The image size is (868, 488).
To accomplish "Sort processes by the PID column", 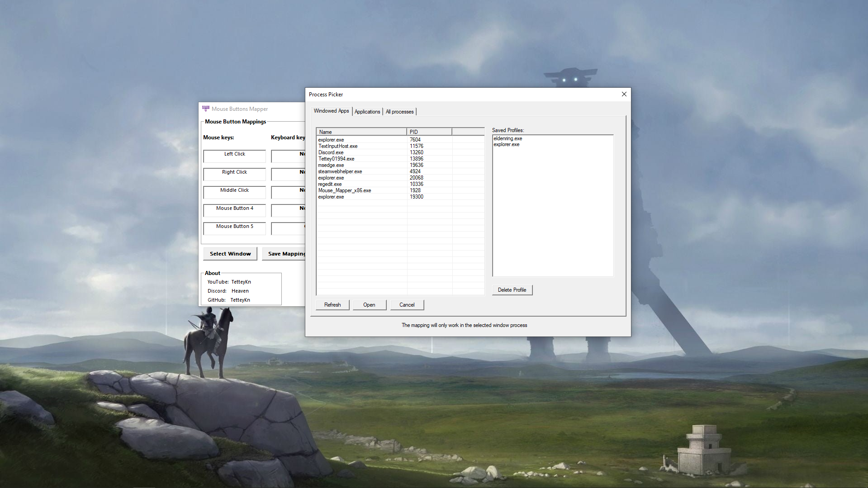I will [x=414, y=132].
